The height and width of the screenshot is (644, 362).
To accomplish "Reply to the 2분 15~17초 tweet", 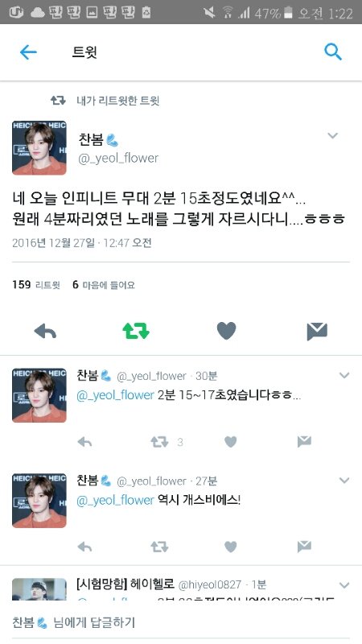I will click(84, 442).
